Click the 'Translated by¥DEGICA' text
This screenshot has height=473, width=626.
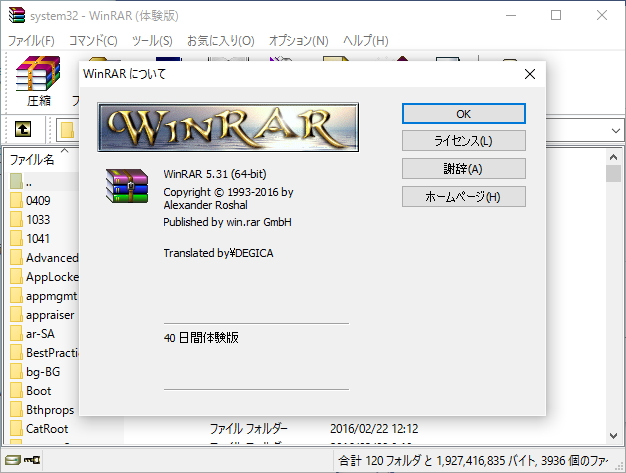(218, 253)
